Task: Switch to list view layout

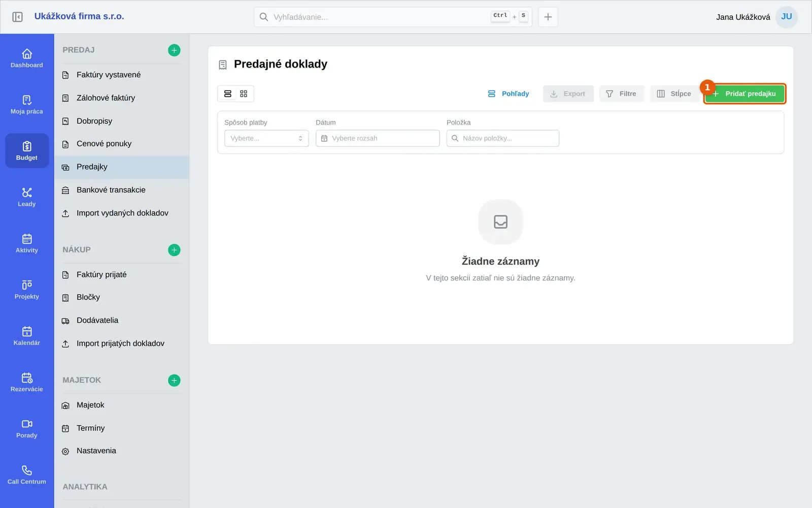Action: click(228, 94)
